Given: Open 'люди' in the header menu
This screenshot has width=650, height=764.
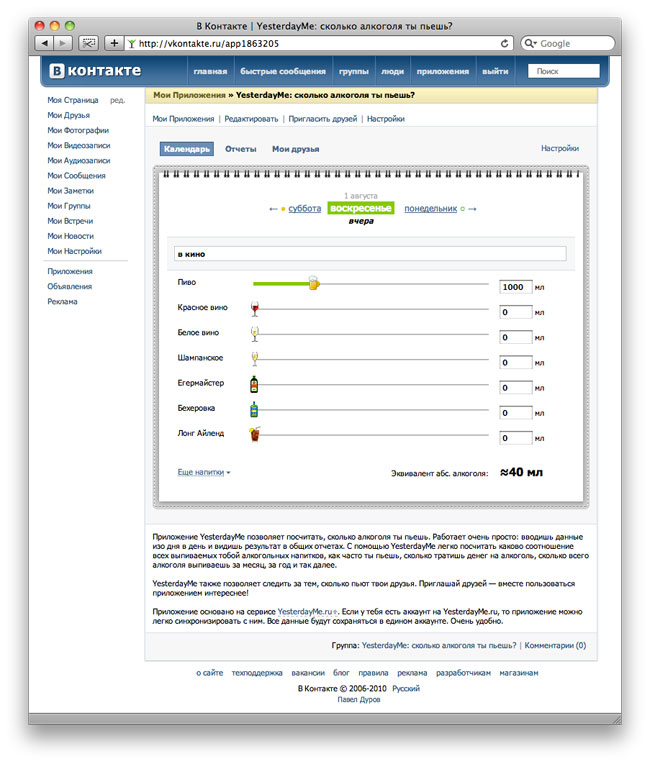Looking at the screenshot, I should pos(392,71).
